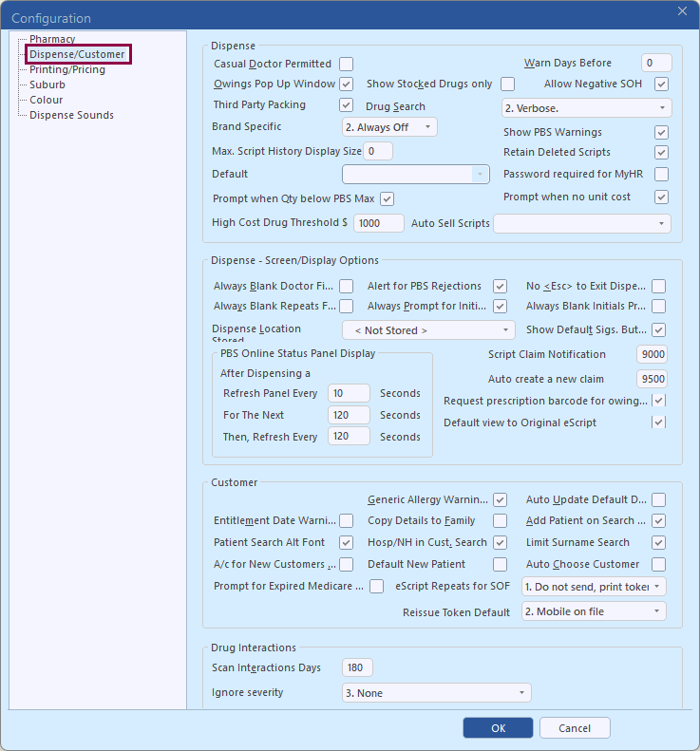The width and height of the screenshot is (700, 751).
Task: Click Refresh Panel Every seconds field
Action: [x=349, y=393]
